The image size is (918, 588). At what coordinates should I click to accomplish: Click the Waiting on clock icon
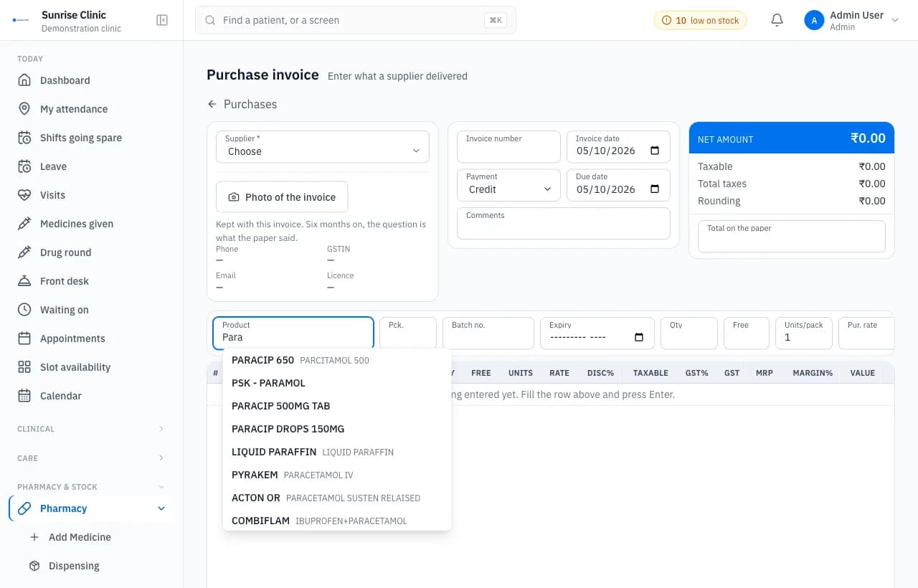click(24, 310)
